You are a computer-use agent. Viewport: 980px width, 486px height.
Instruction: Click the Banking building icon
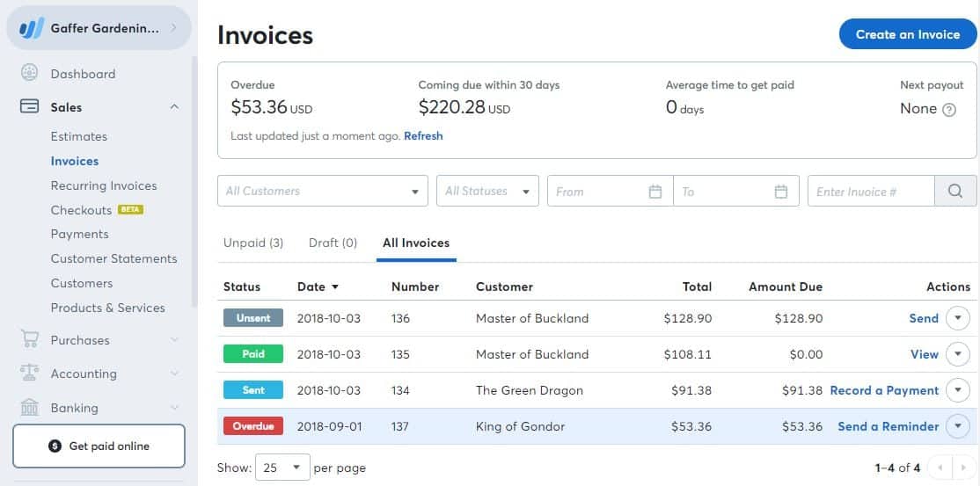29,408
